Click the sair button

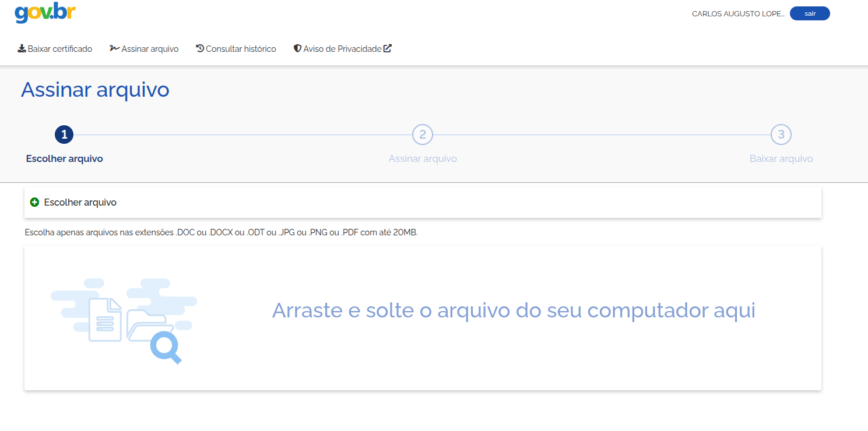coord(810,13)
